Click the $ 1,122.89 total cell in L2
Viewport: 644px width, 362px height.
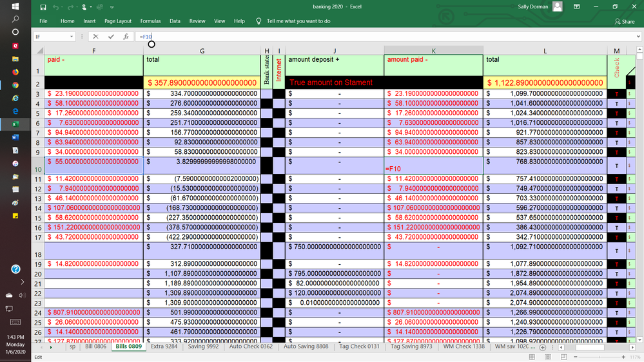tap(545, 82)
